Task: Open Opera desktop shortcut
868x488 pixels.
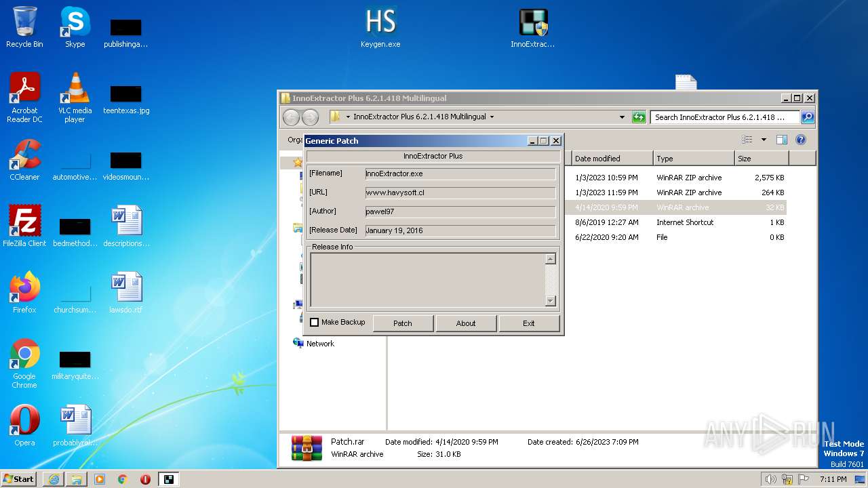Action: 24,426
